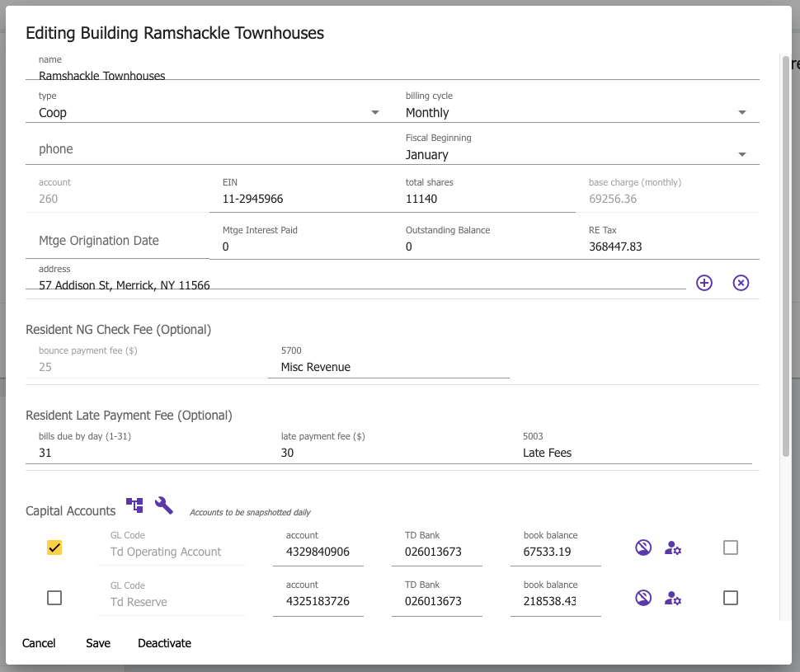The width and height of the screenshot is (800, 672).
Task: Open the building type dropdown showing Coop
Action: [209, 106]
